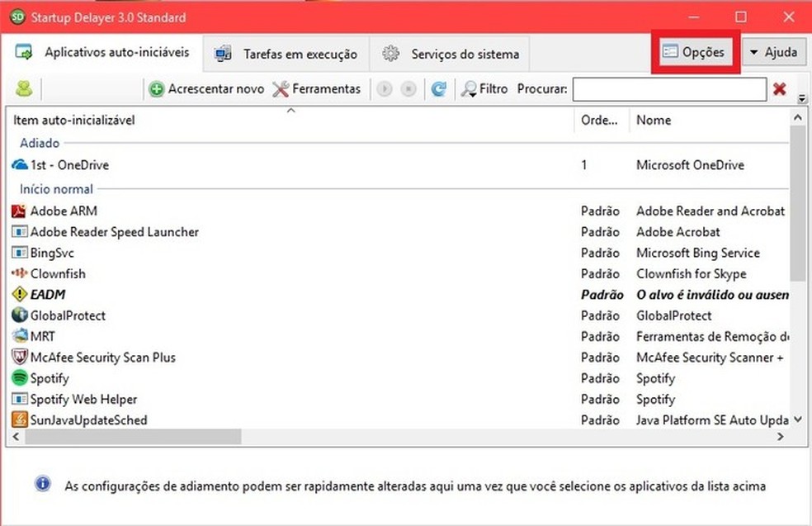The height and width of the screenshot is (526, 812).
Task: Click the Microsoft OneDrive name cell
Action: [691, 165]
